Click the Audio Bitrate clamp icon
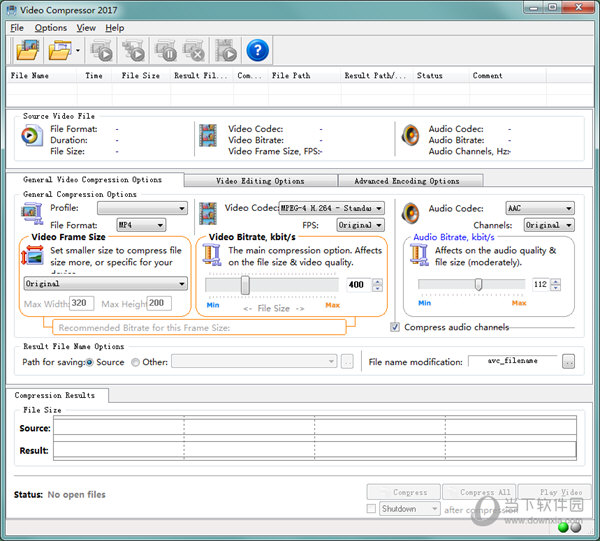600x541 pixels. pyautogui.click(x=419, y=255)
